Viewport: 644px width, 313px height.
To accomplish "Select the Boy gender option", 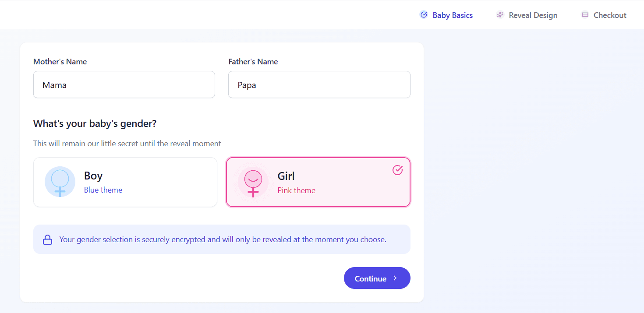I will coord(125,182).
